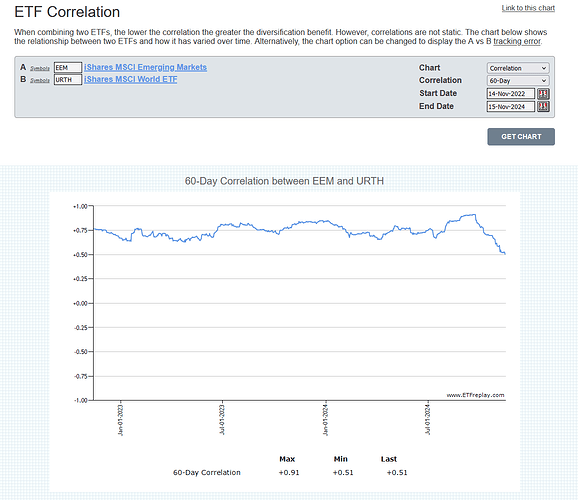This screenshot has height=500, width=578.
Task: Click the Jan-01-2023 axis label
Action: coord(120,420)
